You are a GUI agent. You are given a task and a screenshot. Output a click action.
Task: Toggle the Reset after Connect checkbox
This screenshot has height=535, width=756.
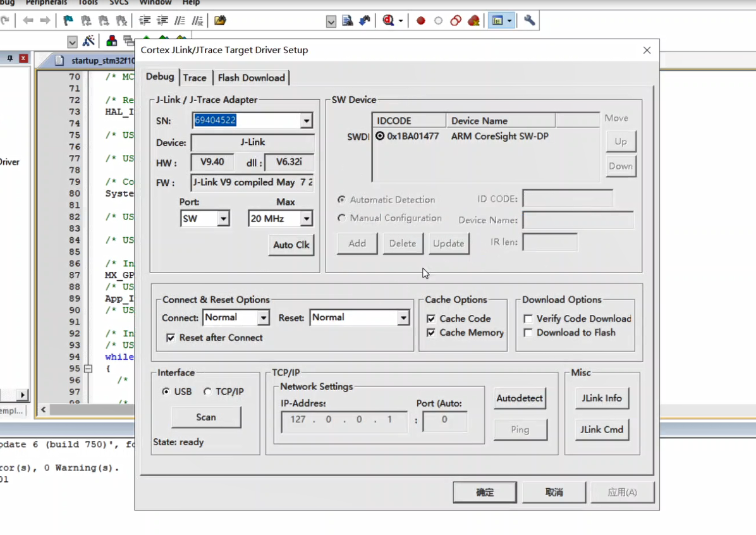coord(170,338)
